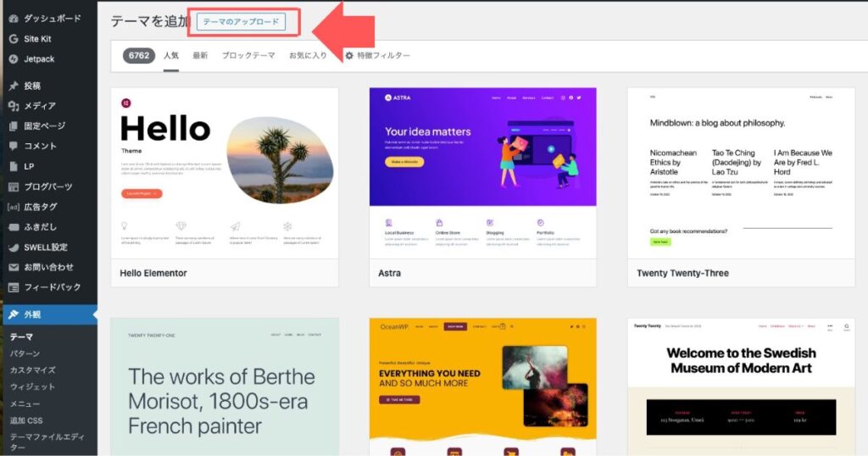Open the ブロックテーマ tab
Viewport: 868px width, 456px height.
(248, 55)
